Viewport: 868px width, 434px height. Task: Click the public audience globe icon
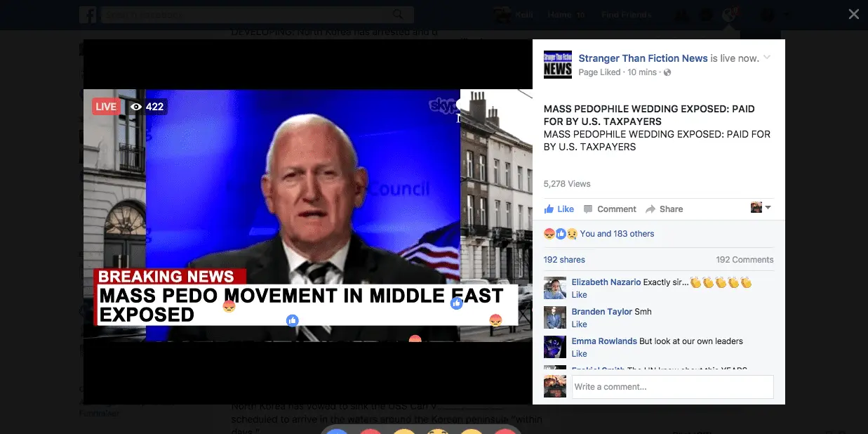[x=667, y=72]
